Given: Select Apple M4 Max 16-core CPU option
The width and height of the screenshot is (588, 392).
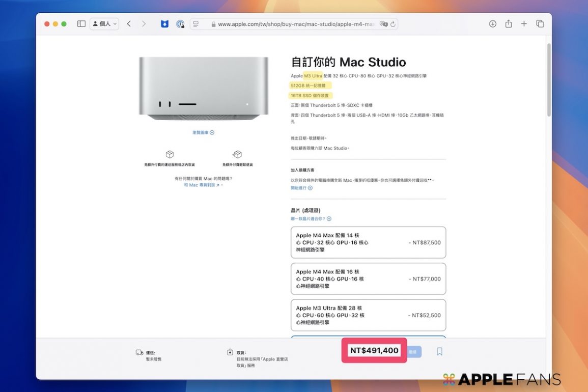Looking at the screenshot, I should click(368, 279).
